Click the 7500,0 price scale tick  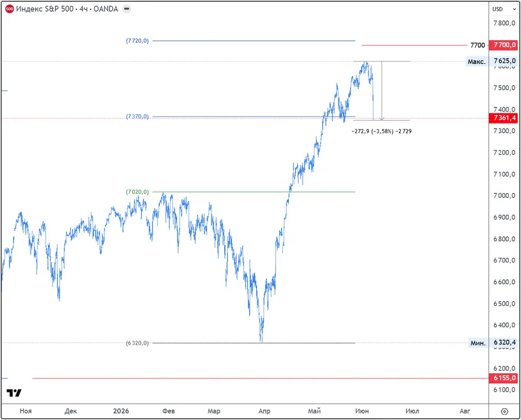point(504,87)
